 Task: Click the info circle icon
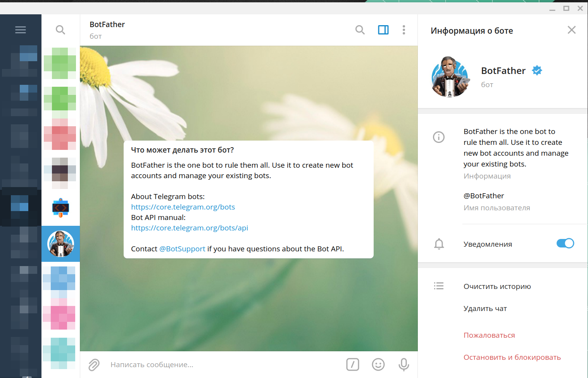(x=439, y=137)
